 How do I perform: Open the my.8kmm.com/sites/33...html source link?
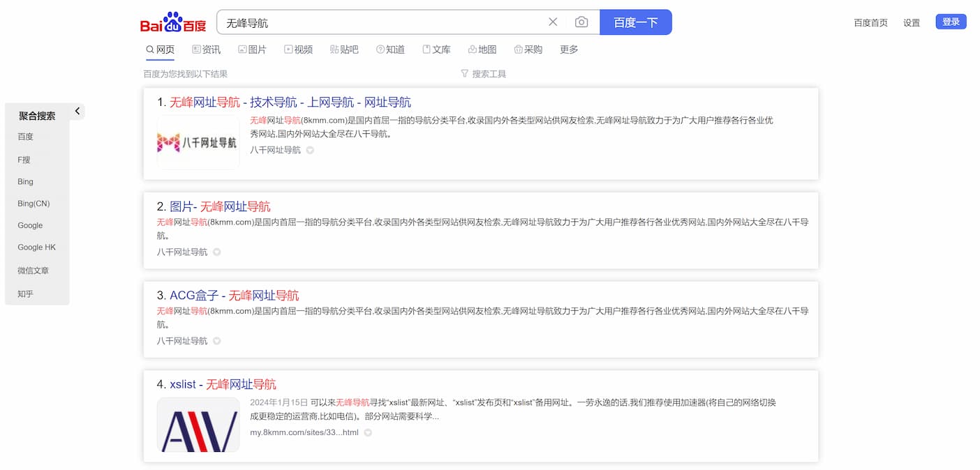304,432
